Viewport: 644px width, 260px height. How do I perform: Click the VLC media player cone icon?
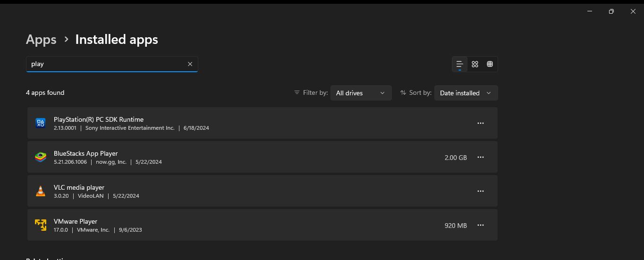(41, 191)
